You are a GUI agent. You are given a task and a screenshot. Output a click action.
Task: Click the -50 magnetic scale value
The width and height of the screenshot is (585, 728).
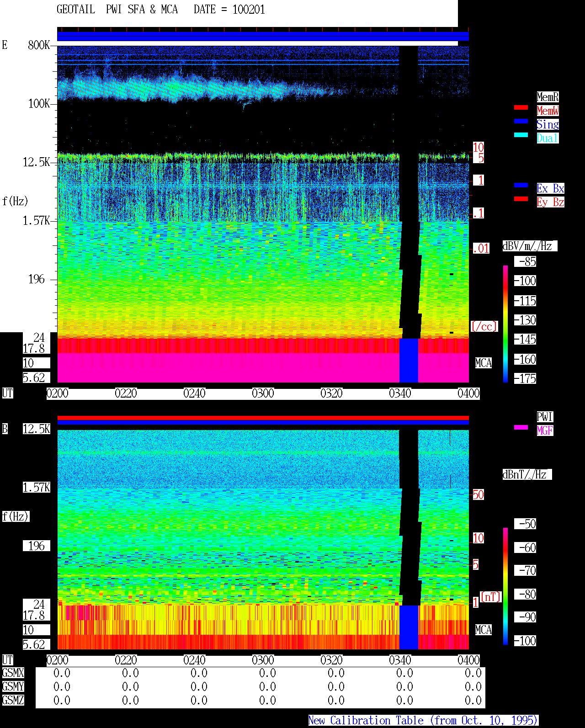click(525, 524)
